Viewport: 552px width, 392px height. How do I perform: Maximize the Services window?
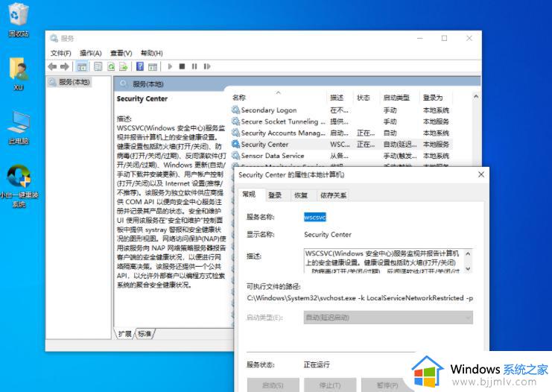coord(444,38)
